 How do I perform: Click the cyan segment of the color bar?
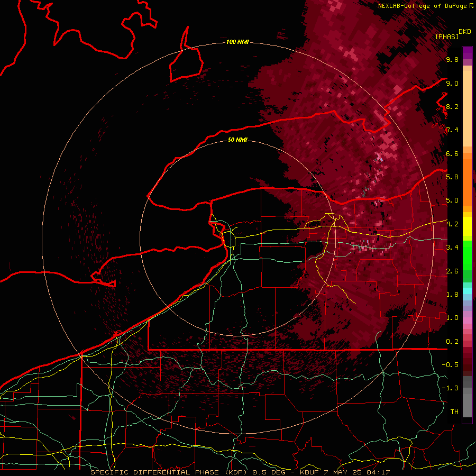pyautogui.click(x=467, y=291)
